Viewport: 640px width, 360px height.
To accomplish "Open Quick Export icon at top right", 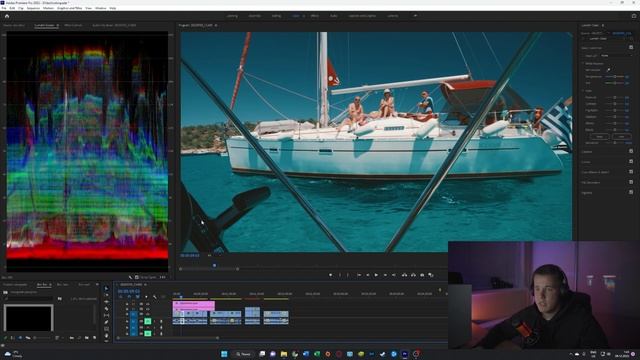I will point(634,16).
